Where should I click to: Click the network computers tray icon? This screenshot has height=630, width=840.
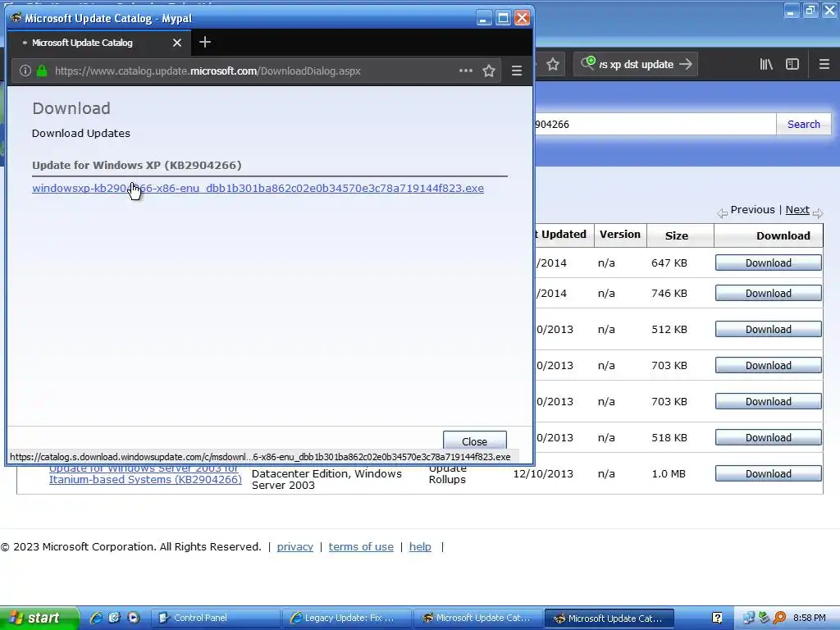click(x=749, y=619)
